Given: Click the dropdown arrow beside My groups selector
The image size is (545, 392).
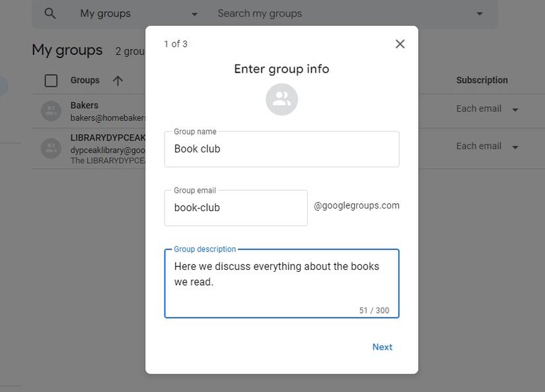Looking at the screenshot, I should [x=194, y=13].
